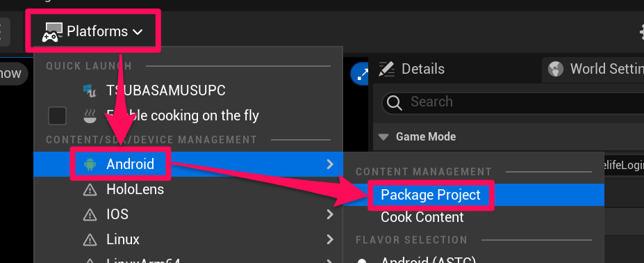Collapse the Game Mode section
Screen dimensions: 644x263
point(383,136)
